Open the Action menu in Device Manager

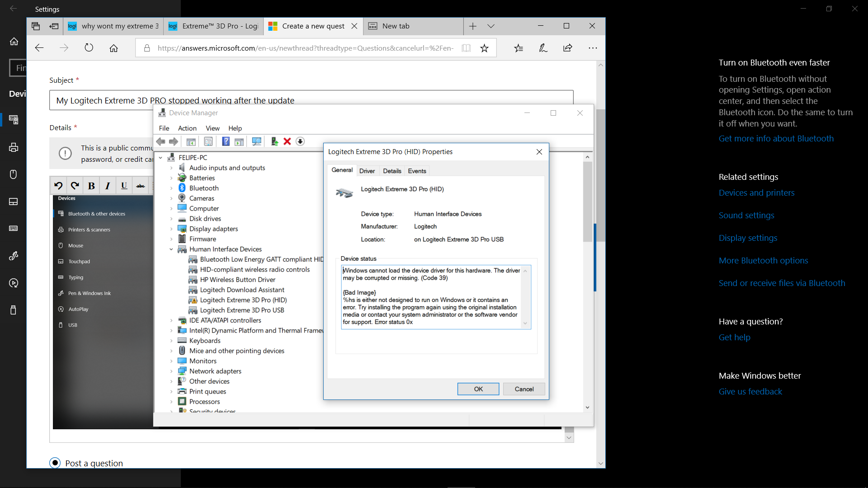[x=187, y=128]
